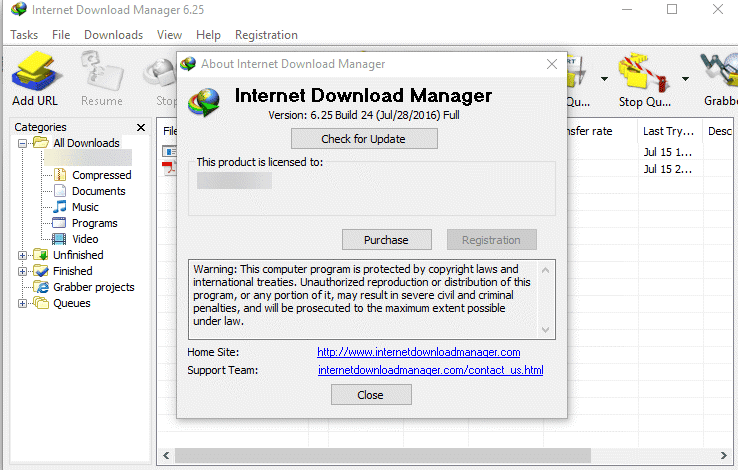
Task: Select the Compressed category folder icon
Action: tap(60, 175)
